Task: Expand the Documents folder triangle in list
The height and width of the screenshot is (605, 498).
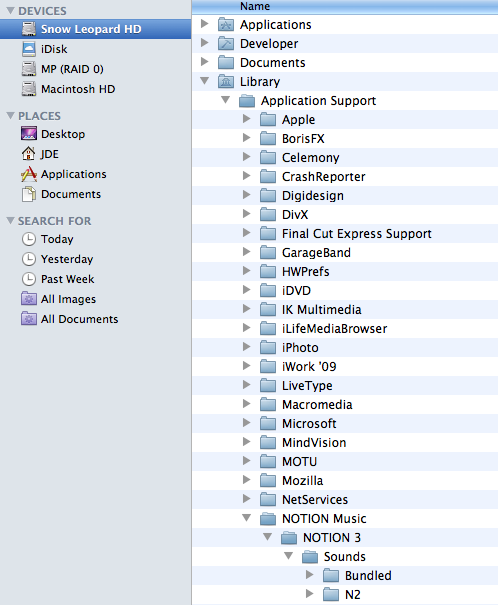Action: (205, 62)
